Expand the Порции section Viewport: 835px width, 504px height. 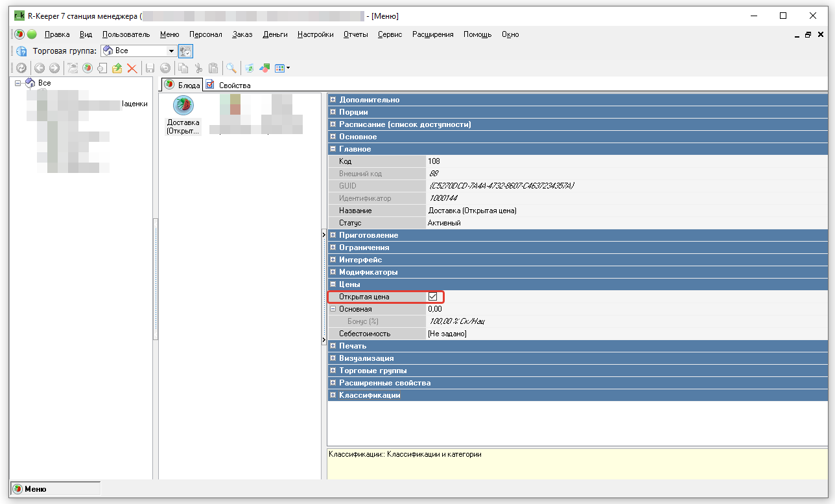tap(333, 112)
